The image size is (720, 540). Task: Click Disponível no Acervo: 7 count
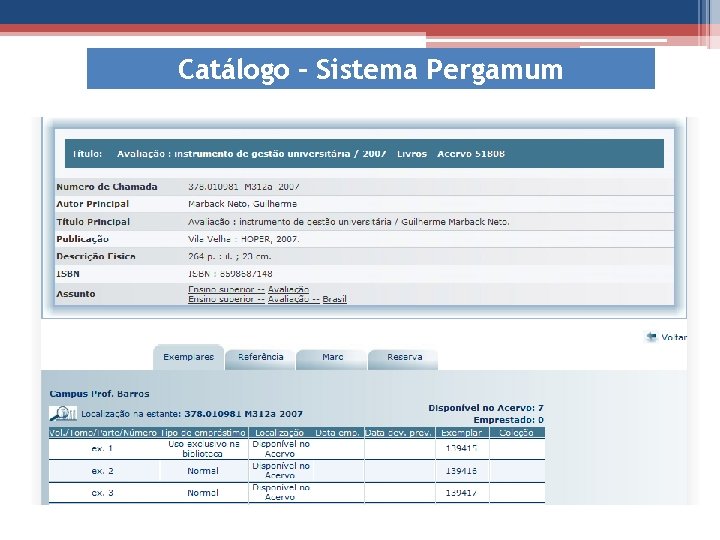(486, 408)
